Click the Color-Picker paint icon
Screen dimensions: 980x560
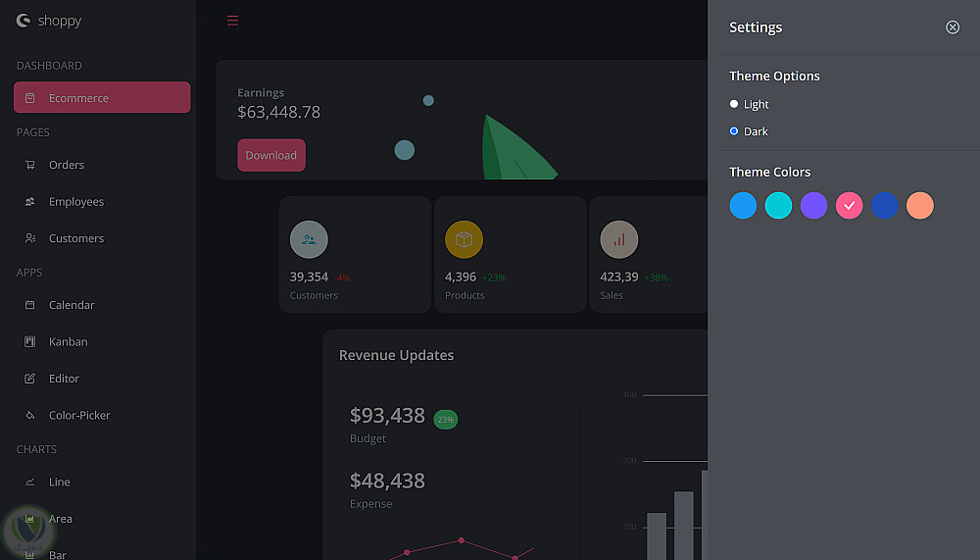[30, 415]
